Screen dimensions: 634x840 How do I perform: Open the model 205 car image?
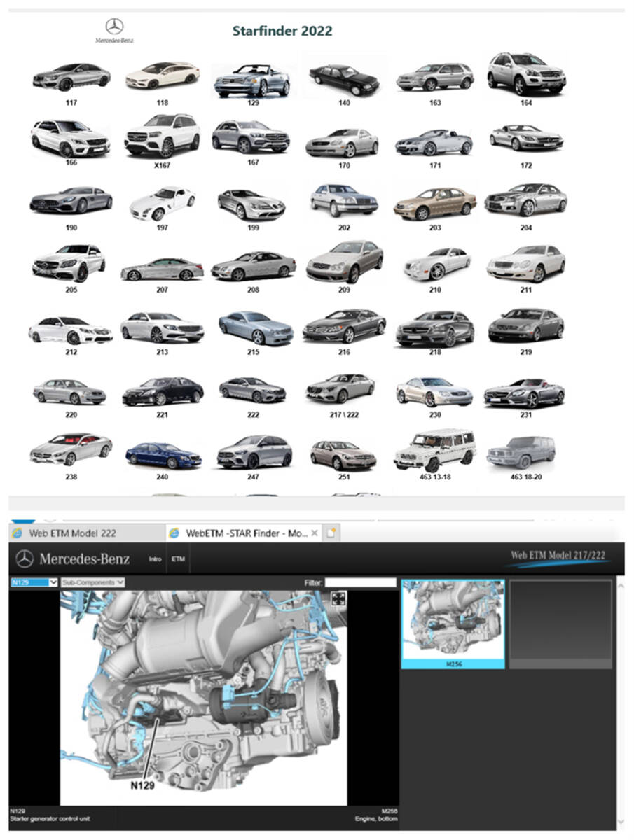[x=69, y=262]
